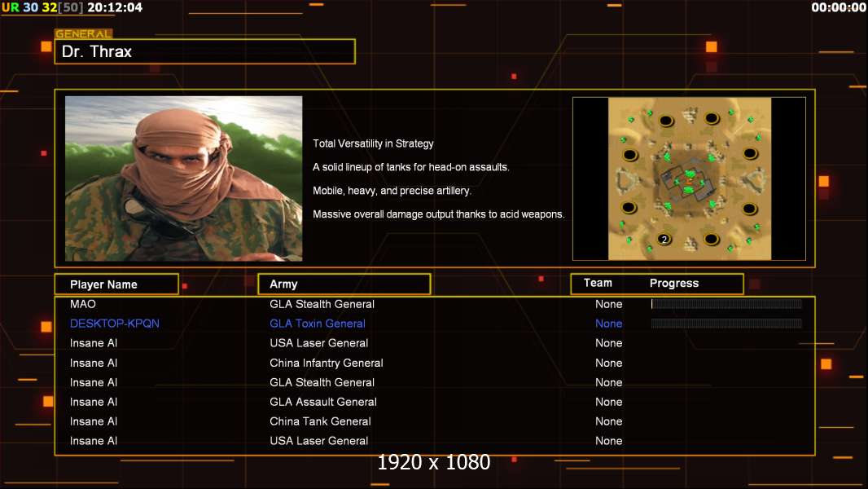Click the Team column header

point(598,283)
